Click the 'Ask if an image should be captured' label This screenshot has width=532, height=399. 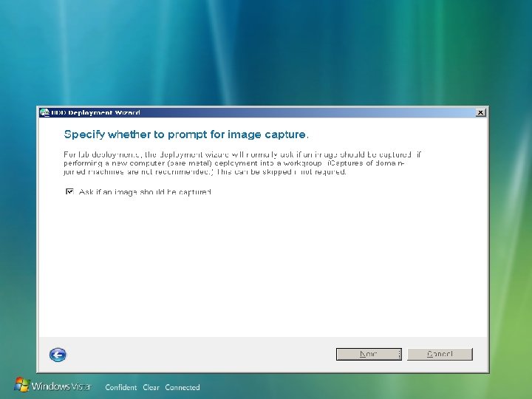point(146,192)
